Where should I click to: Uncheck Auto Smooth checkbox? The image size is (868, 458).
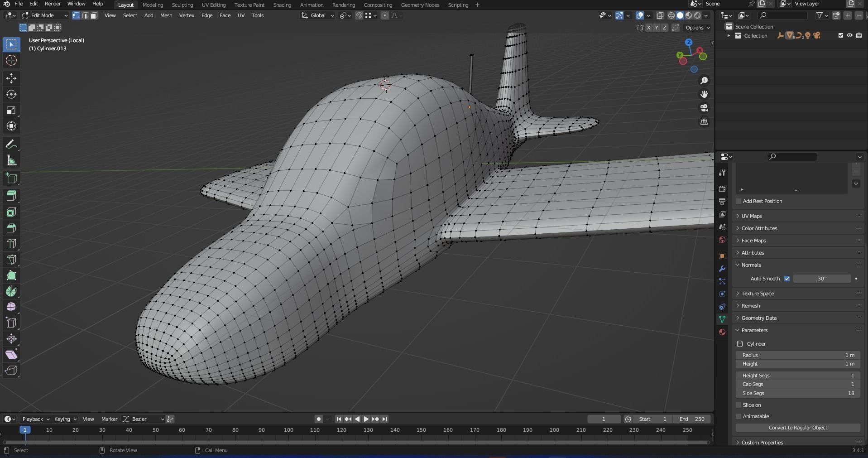pyautogui.click(x=787, y=279)
